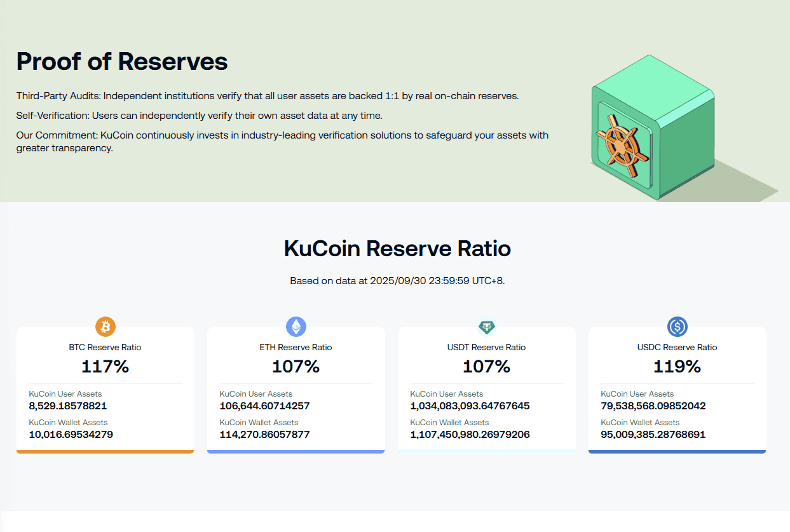Click the 117% BTC ratio value
Viewport: 790px width, 532px height.
(x=106, y=366)
